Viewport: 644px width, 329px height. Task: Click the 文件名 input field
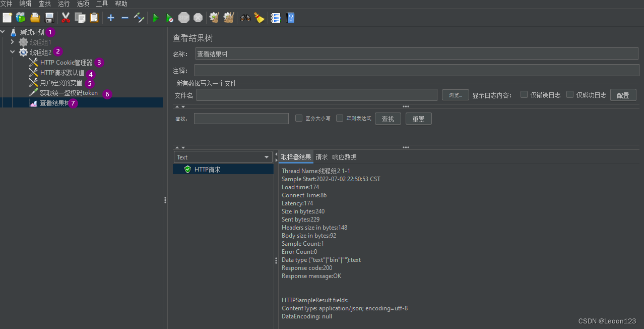tap(317, 95)
